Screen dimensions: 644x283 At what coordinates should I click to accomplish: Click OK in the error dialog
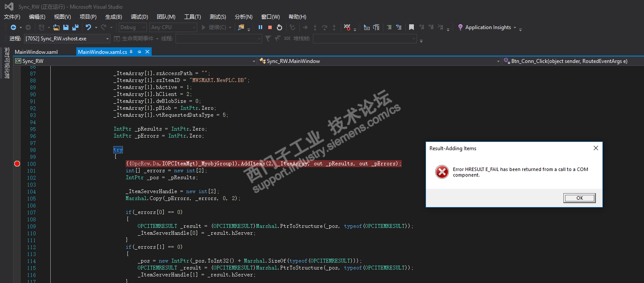tap(579, 198)
